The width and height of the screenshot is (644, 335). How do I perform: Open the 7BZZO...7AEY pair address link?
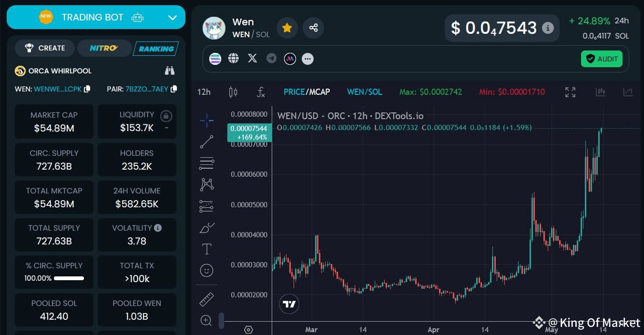pyautogui.click(x=146, y=89)
